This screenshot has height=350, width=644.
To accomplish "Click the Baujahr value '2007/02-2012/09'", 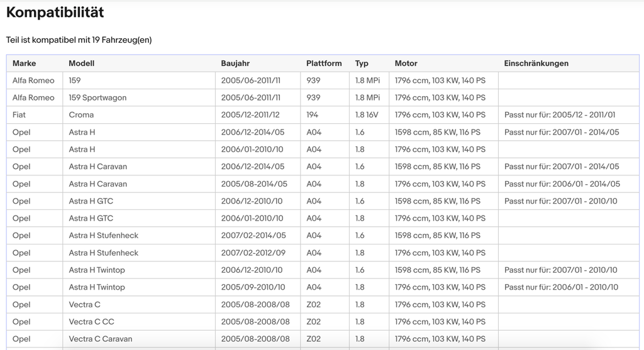I will pyautogui.click(x=253, y=253).
